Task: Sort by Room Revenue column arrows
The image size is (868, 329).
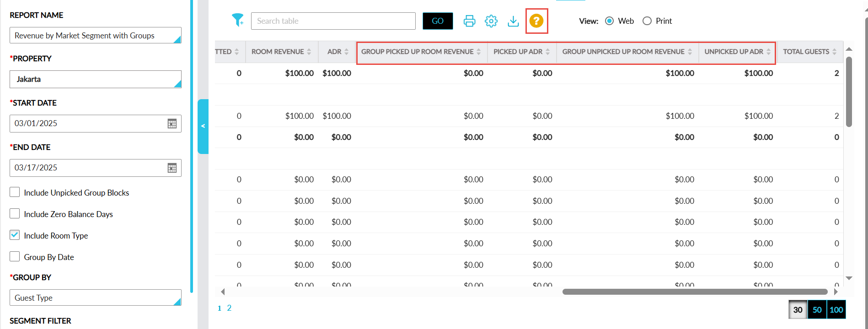Action: tap(309, 52)
